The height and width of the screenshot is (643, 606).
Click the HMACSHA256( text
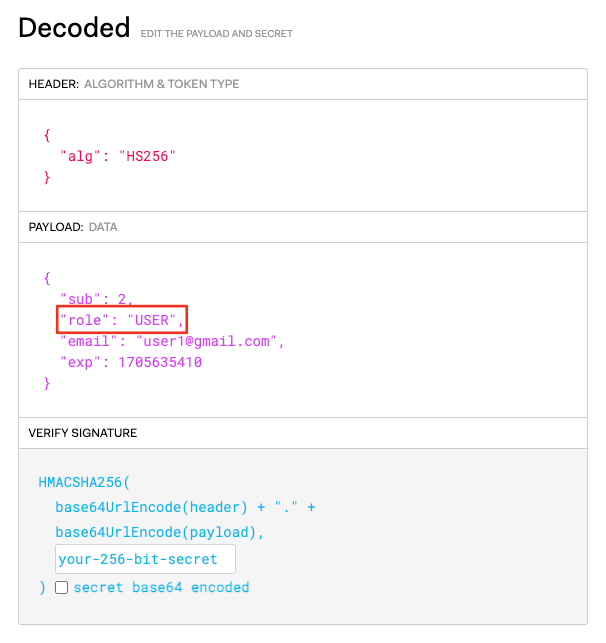(x=84, y=482)
